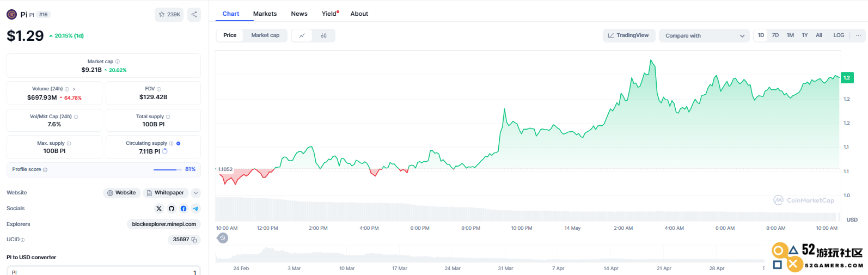Click the Profile score info icon
This screenshot has width=868, height=275.
point(45,170)
